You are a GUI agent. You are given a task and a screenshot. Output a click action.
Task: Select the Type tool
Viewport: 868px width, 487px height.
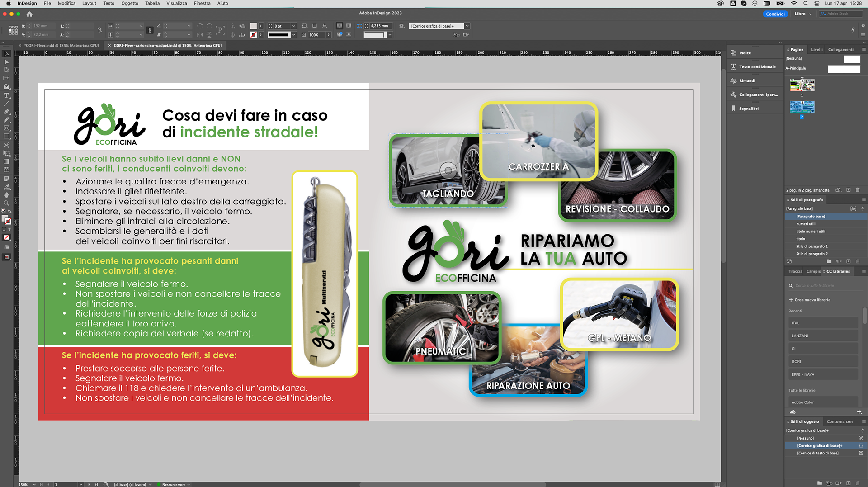coord(6,95)
